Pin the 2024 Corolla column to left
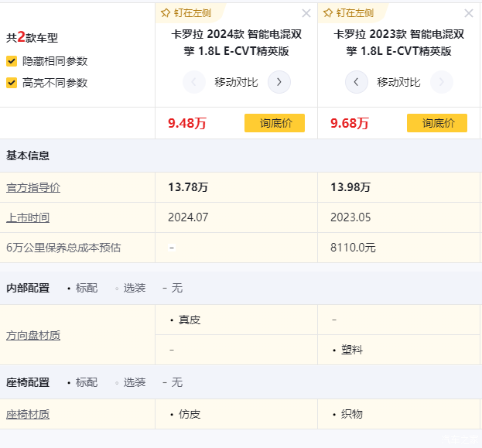The height and width of the screenshot is (448, 482). [186, 12]
